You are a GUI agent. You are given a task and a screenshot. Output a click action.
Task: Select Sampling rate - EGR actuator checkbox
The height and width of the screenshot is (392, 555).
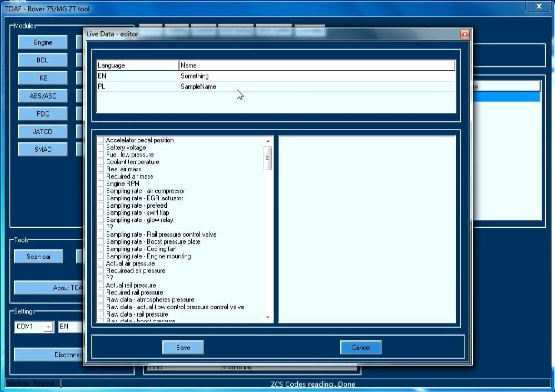tap(101, 198)
